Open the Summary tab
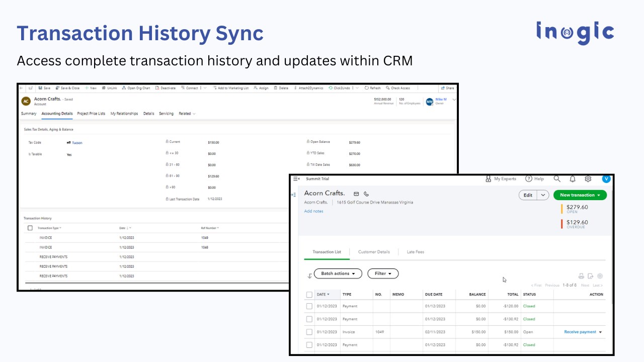644x362 pixels. click(29, 114)
